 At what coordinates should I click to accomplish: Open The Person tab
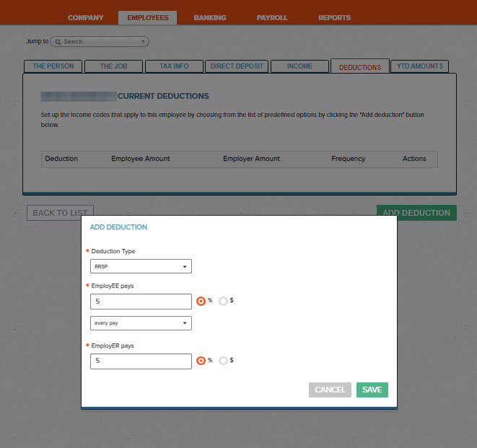(x=53, y=66)
